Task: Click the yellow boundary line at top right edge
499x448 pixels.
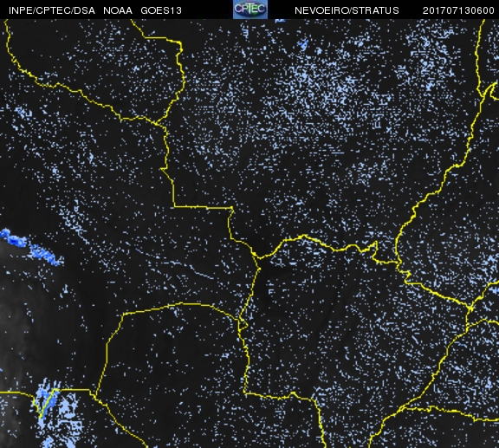Action: [478, 54]
